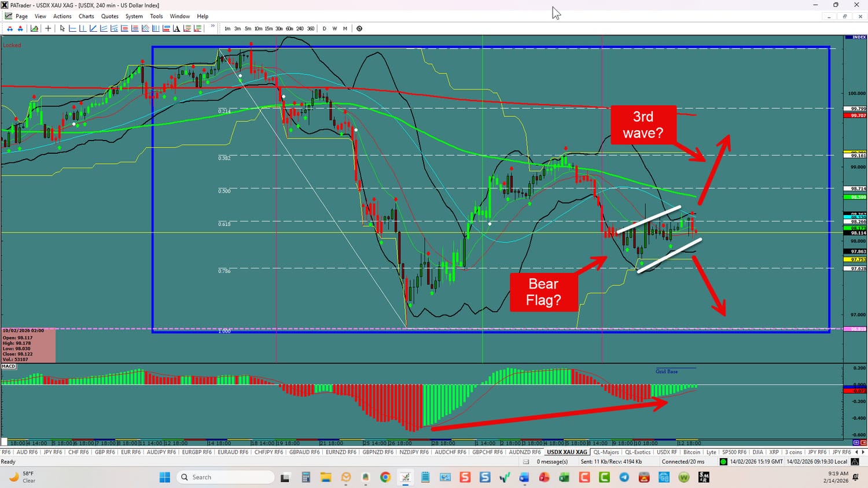Select the 240 minute timeframe
868x488 pixels.
tap(300, 28)
